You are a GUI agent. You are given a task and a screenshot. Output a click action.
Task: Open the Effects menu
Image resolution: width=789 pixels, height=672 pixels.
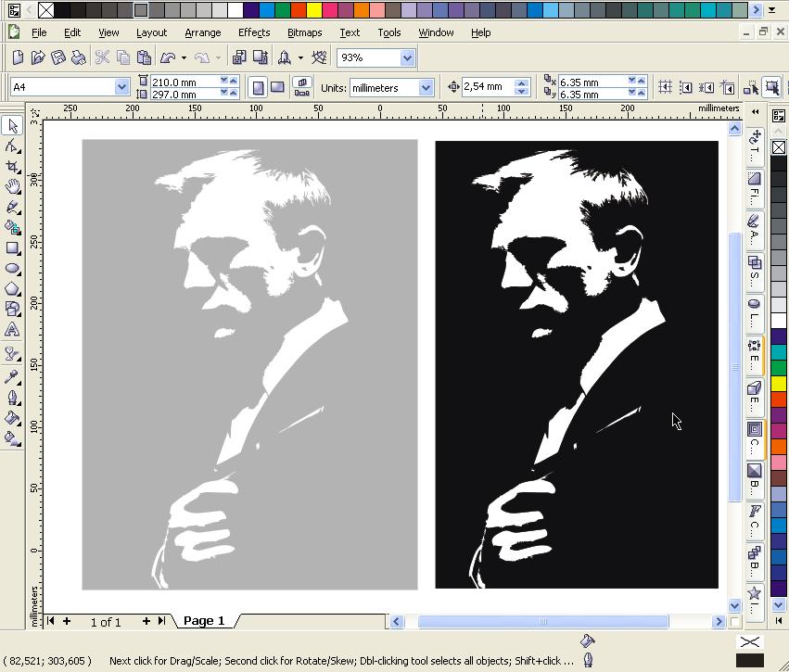point(254,32)
